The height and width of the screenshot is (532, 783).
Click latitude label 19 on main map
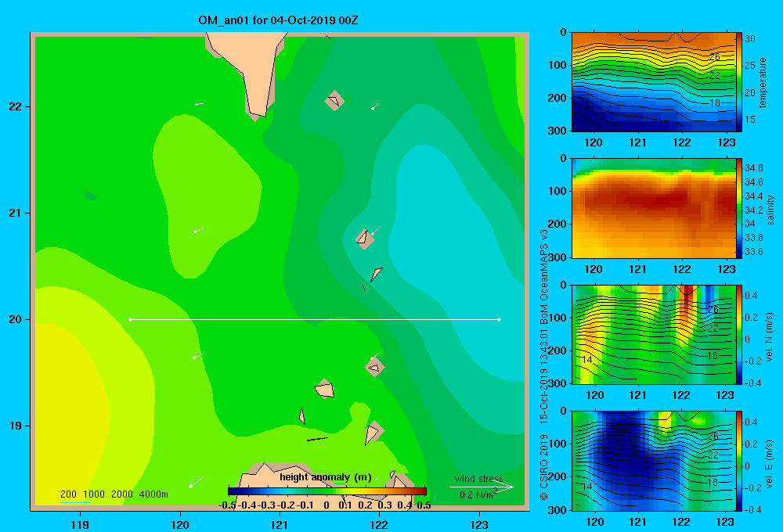click(15, 426)
